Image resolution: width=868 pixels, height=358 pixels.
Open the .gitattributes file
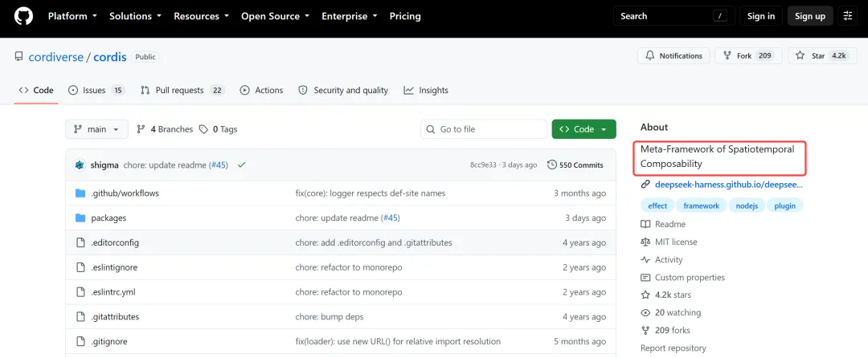coord(115,317)
